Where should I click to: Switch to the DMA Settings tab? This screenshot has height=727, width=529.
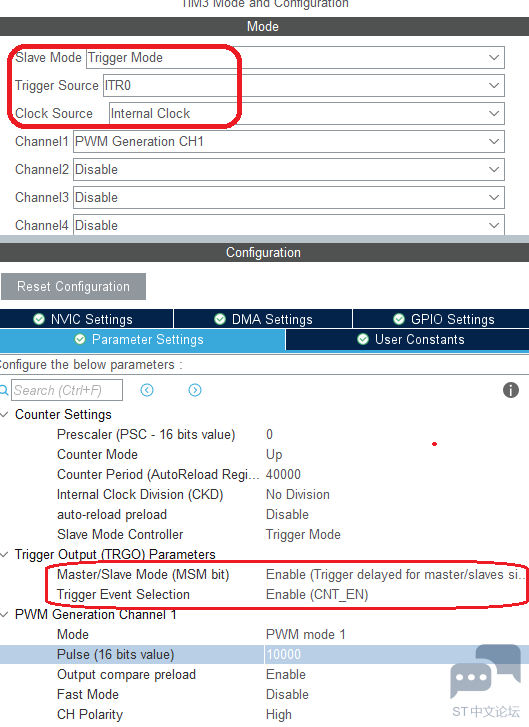tap(263, 319)
